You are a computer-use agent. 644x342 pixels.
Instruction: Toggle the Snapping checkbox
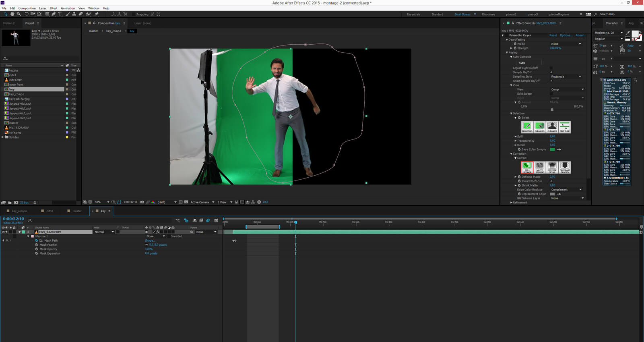pyautogui.click(x=134, y=14)
